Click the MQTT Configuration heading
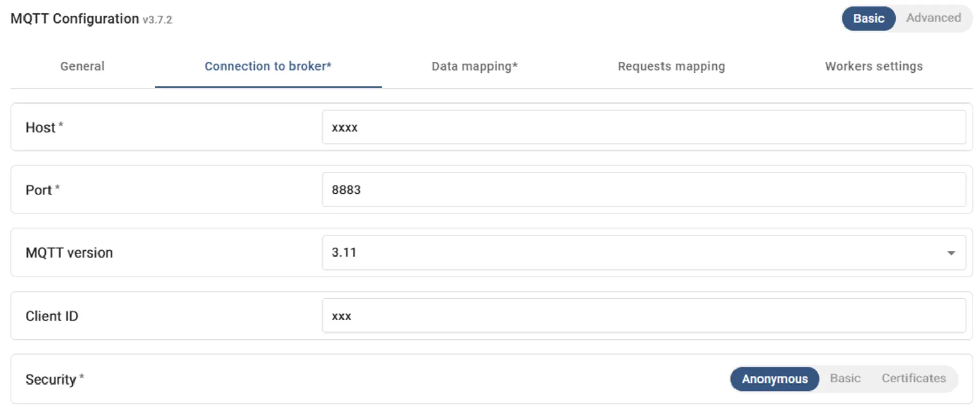The image size is (980, 410). [74, 18]
